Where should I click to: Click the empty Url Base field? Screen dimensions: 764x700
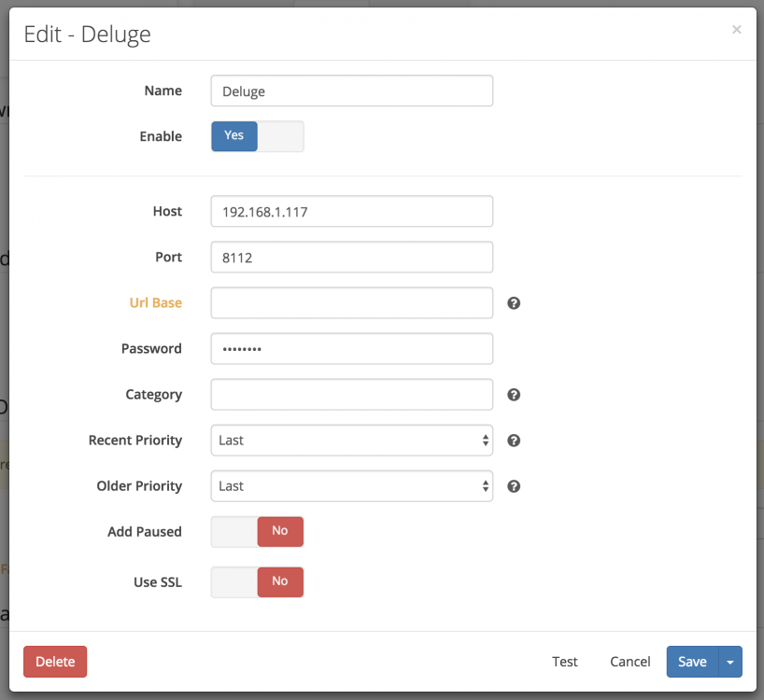pyautogui.click(x=352, y=302)
